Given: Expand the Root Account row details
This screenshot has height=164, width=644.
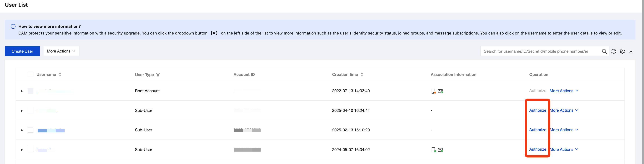Looking at the screenshot, I should tap(22, 91).
